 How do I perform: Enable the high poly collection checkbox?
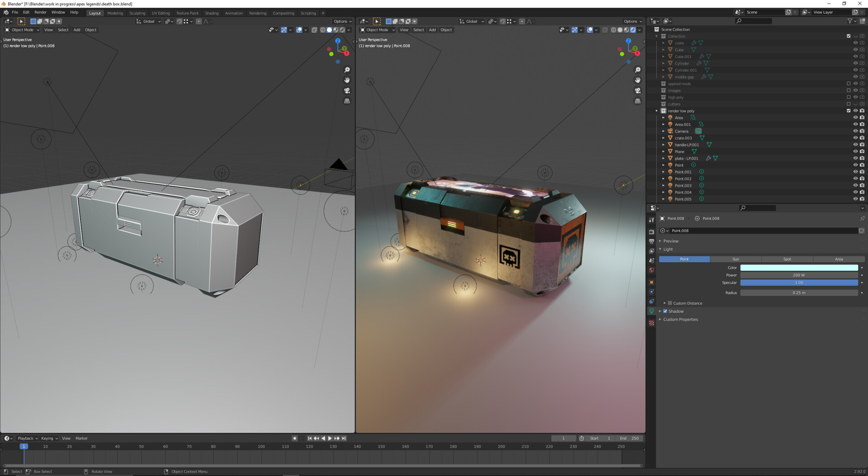tap(849, 97)
